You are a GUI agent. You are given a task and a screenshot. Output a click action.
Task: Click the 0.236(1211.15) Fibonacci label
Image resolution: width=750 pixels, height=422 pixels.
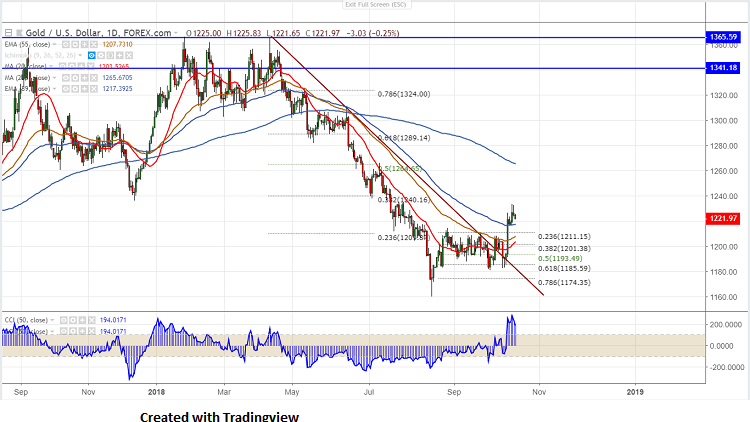click(564, 237)
